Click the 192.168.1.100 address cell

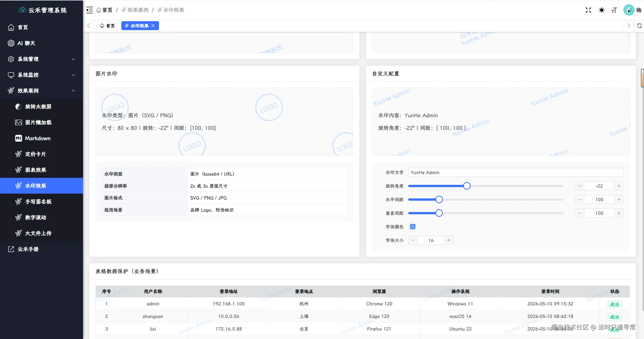click(x=229, y=304)
